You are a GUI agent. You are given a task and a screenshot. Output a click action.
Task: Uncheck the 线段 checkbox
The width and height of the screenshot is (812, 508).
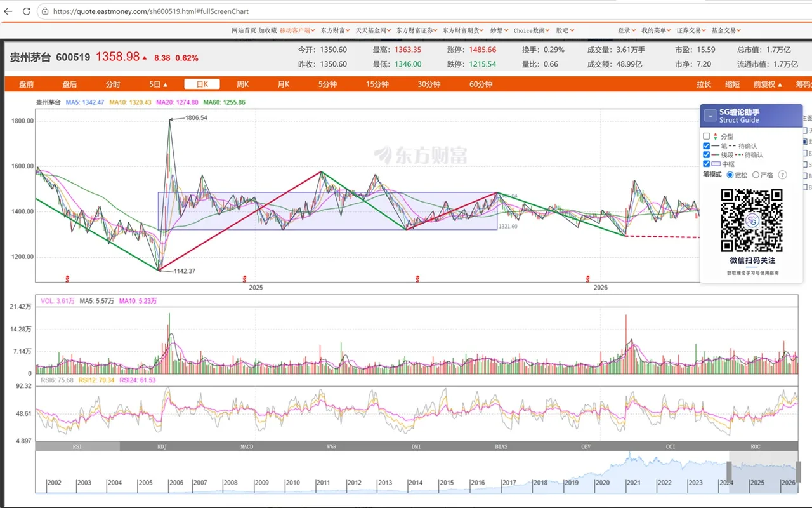coord(707,154)
